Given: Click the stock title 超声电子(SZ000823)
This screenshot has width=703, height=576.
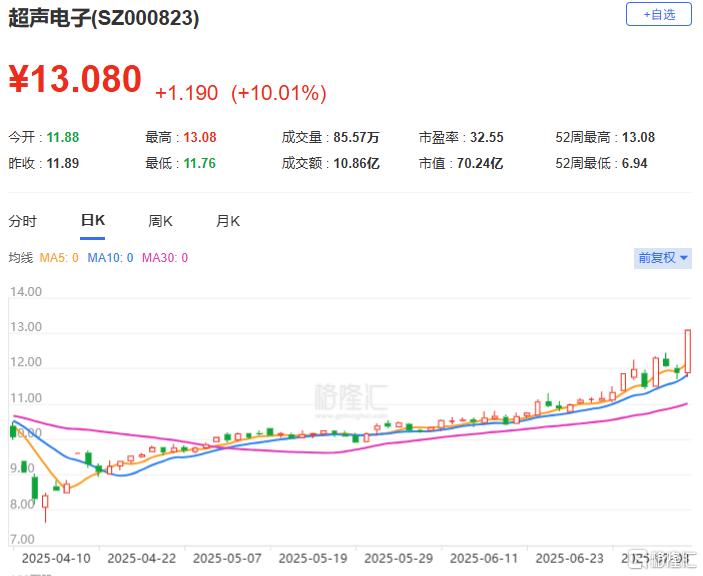Looking at the screenshot, I should (x=104, y=19).
